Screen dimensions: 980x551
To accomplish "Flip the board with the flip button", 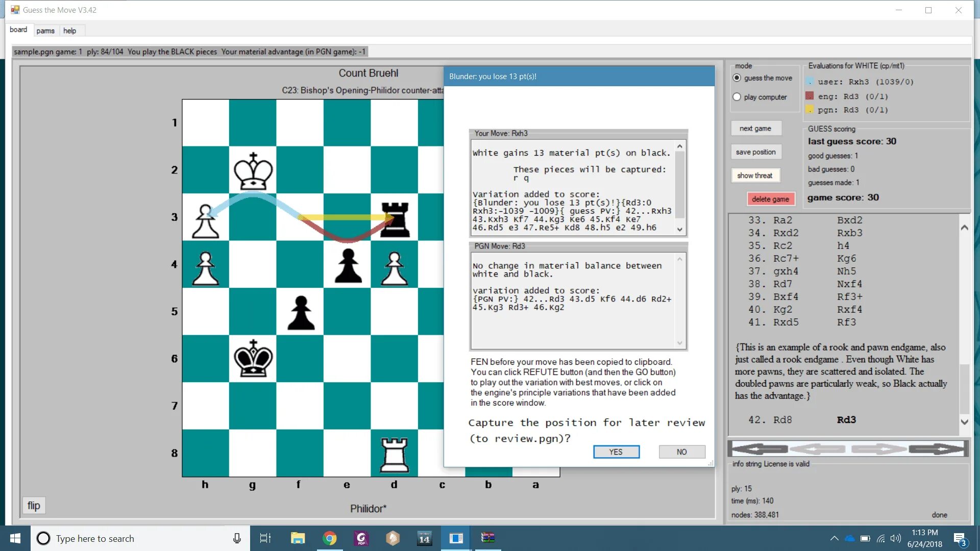I will click(34, 506).
